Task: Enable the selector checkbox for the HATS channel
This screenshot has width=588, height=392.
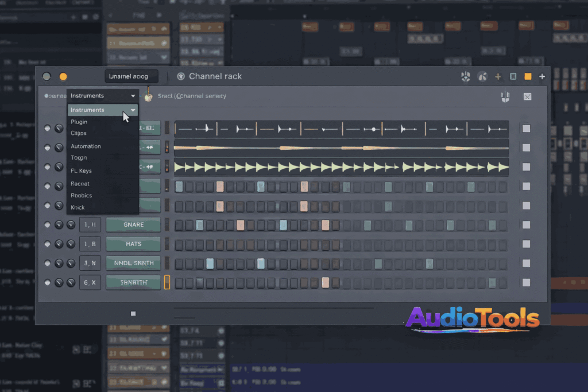Action: 527,244
